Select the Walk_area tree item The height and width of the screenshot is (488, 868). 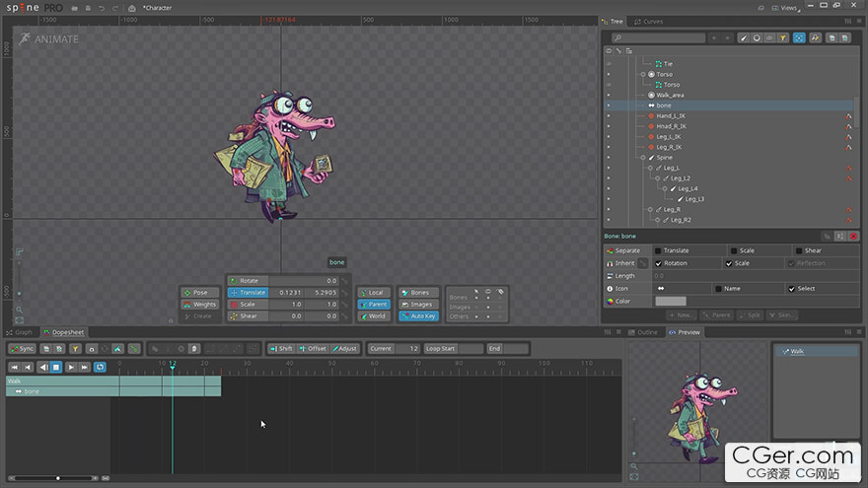[x=670, y=96]
